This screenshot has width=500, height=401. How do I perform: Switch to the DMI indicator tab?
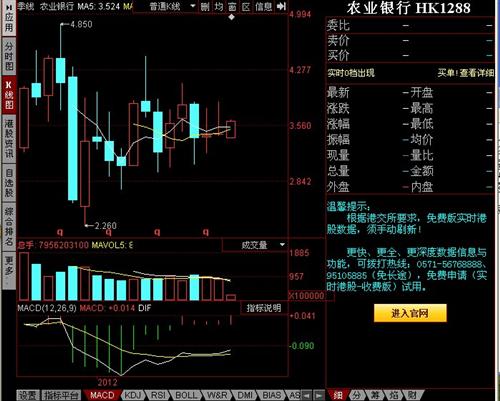pos(245,395)
